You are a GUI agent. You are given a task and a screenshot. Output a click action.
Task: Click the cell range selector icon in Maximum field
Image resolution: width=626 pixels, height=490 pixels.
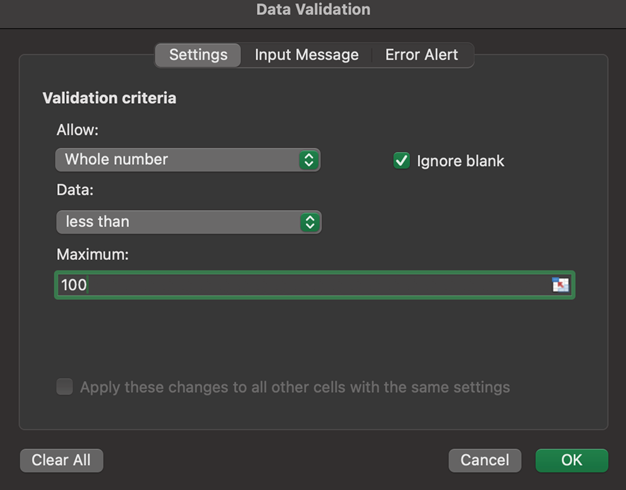tap(560, 285)
